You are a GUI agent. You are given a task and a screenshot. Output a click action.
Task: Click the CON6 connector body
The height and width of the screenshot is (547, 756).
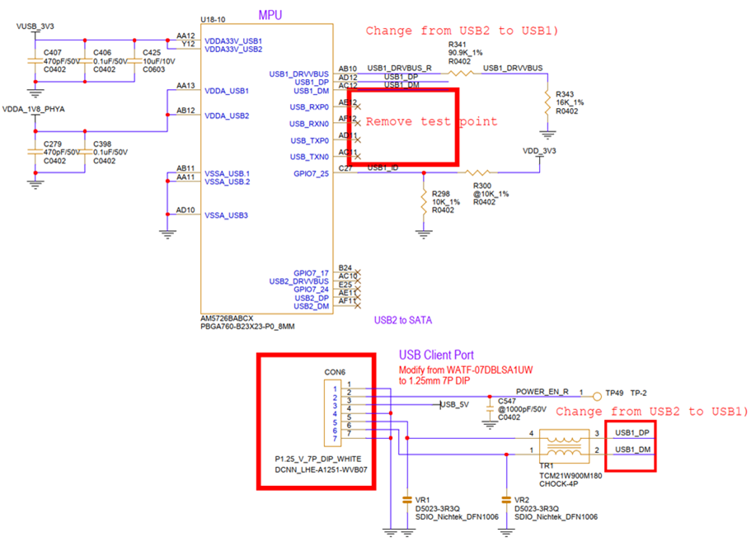[333, 413]
